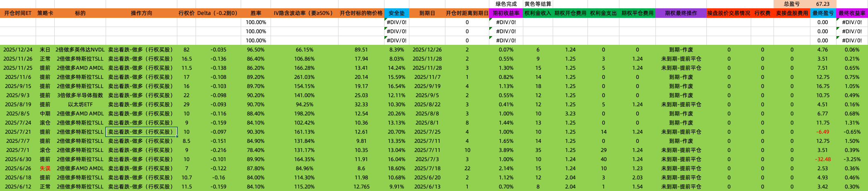Select the red 接盘股价交易情况 header

point(728,13)
